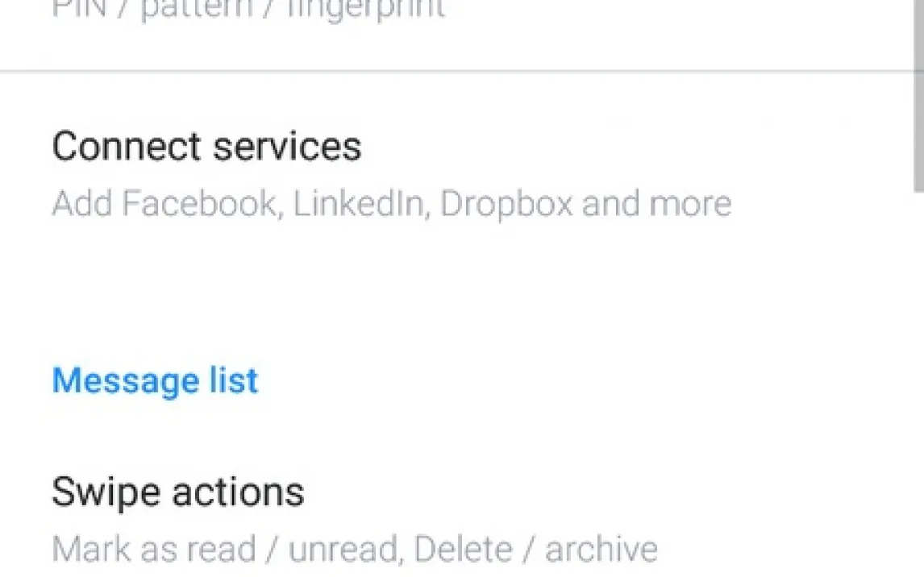Tap the PIN / pattern / fingerprint option
924x577 pixels.
248,10
